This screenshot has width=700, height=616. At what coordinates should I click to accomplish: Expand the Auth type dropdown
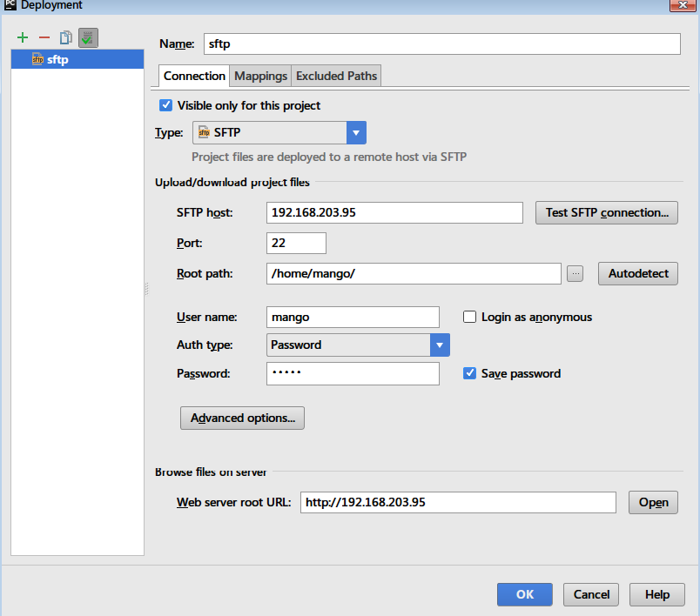[x=440, y=345]
